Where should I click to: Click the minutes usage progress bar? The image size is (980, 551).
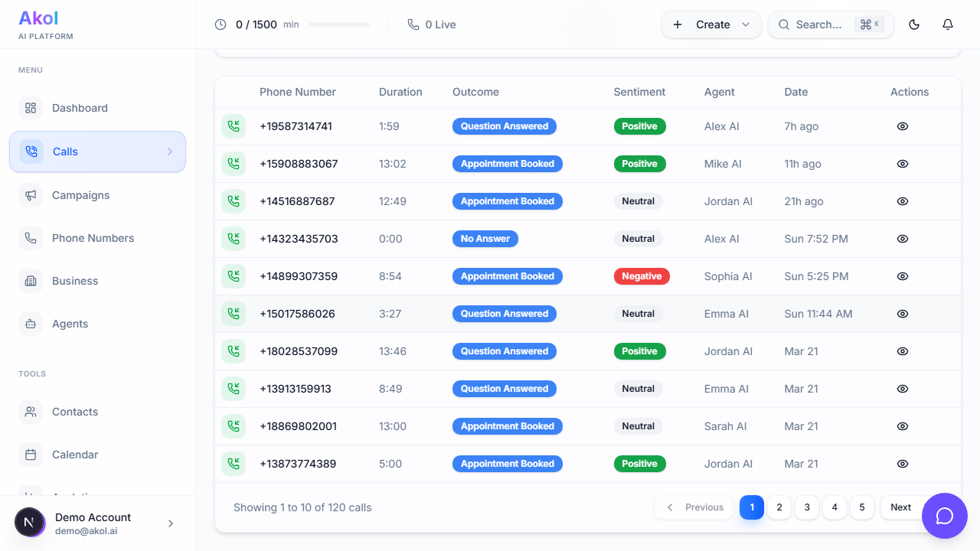tap(339, 24)
